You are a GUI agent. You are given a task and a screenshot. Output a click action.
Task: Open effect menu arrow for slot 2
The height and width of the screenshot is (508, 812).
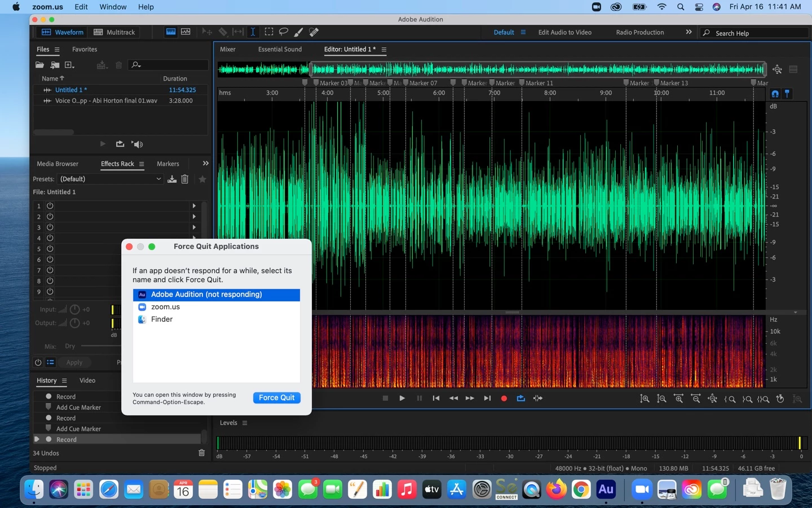coord(194,217)
